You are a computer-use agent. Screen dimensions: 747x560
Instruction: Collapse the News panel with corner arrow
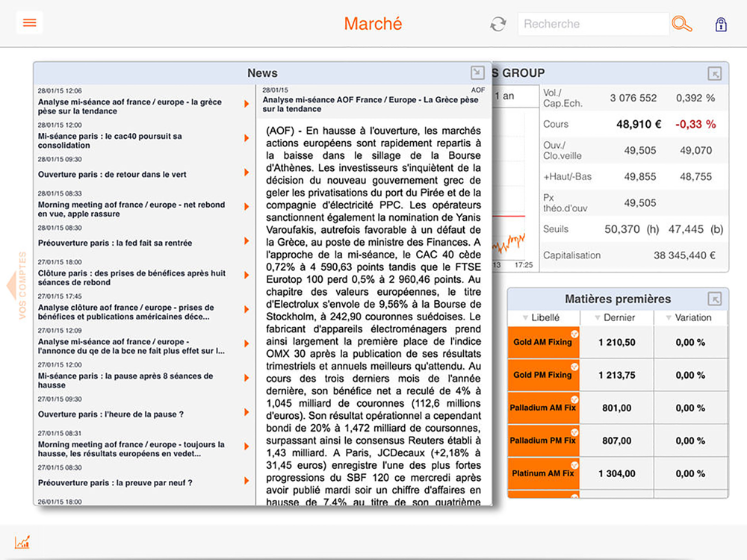[x=477, y=72]
